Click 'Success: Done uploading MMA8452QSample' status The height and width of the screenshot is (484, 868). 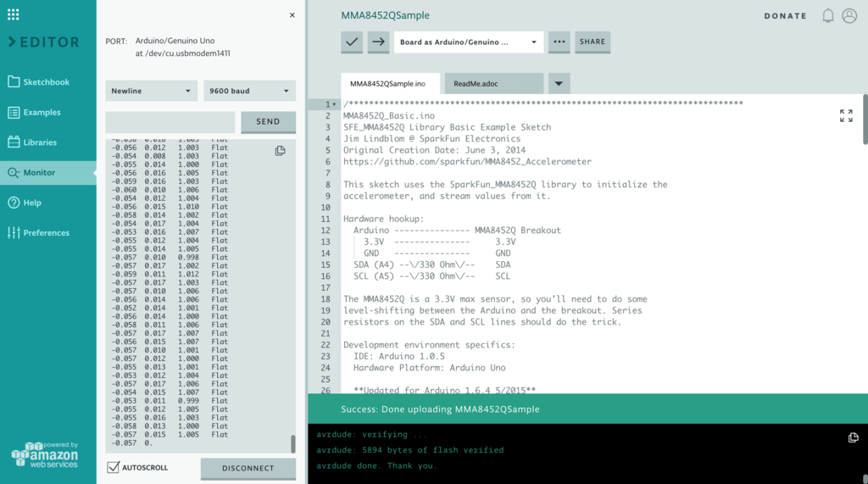click(440, 409)
